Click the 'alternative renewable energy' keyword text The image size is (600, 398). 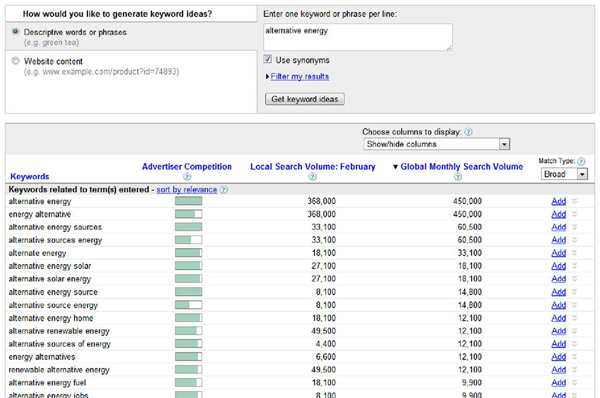pyautogui.click(x=59, y=331)
